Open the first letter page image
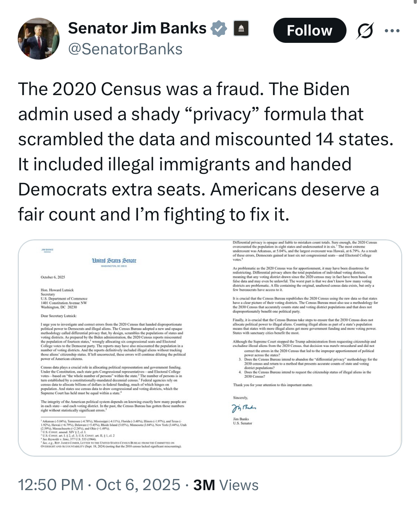 114,348
